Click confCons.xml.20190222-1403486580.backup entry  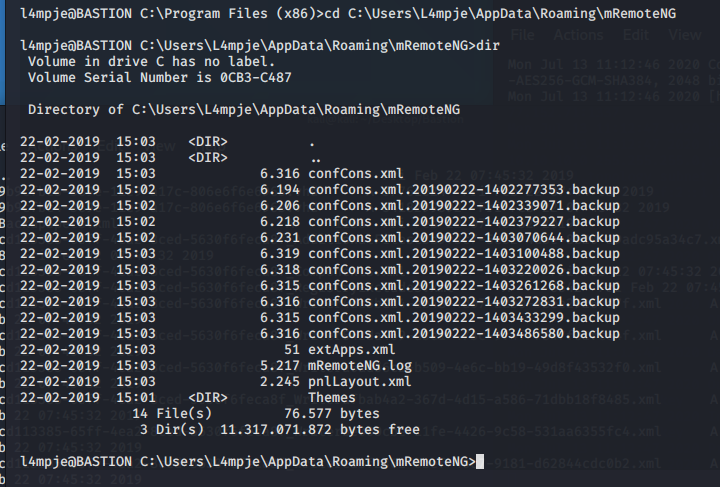point(464,333)
